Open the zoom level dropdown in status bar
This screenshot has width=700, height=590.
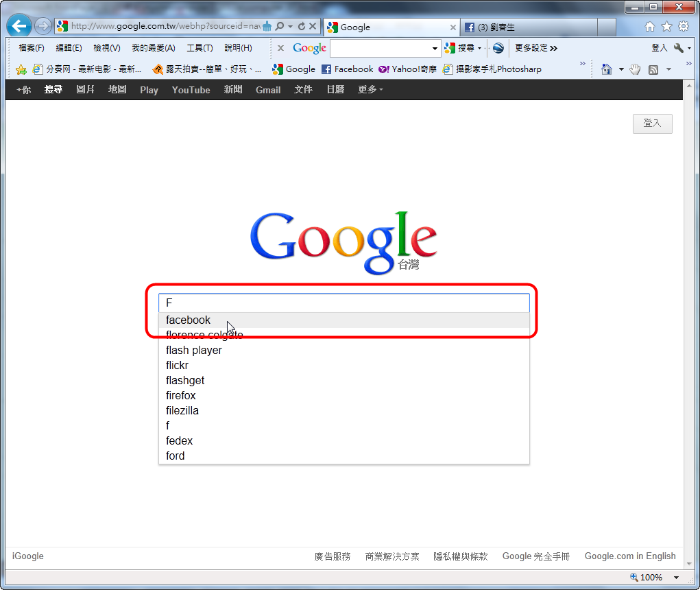(676, 578)
